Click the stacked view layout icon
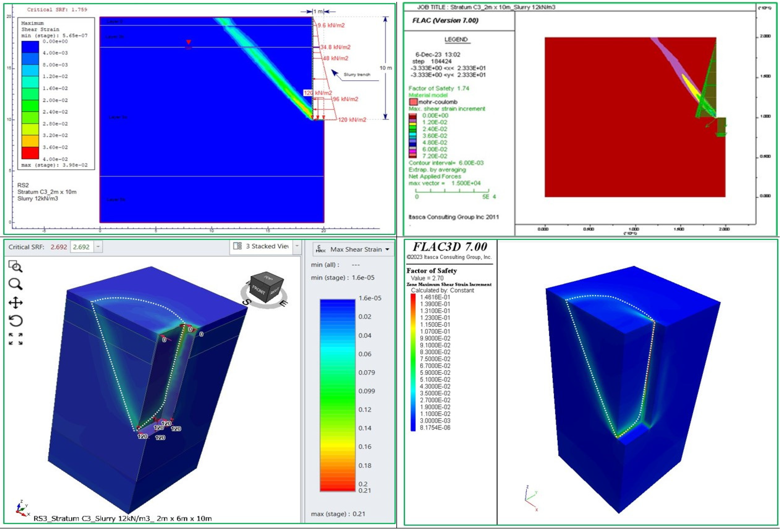Image resolution: width=783 pixels, height=532 pixels. tap(238, 246)
